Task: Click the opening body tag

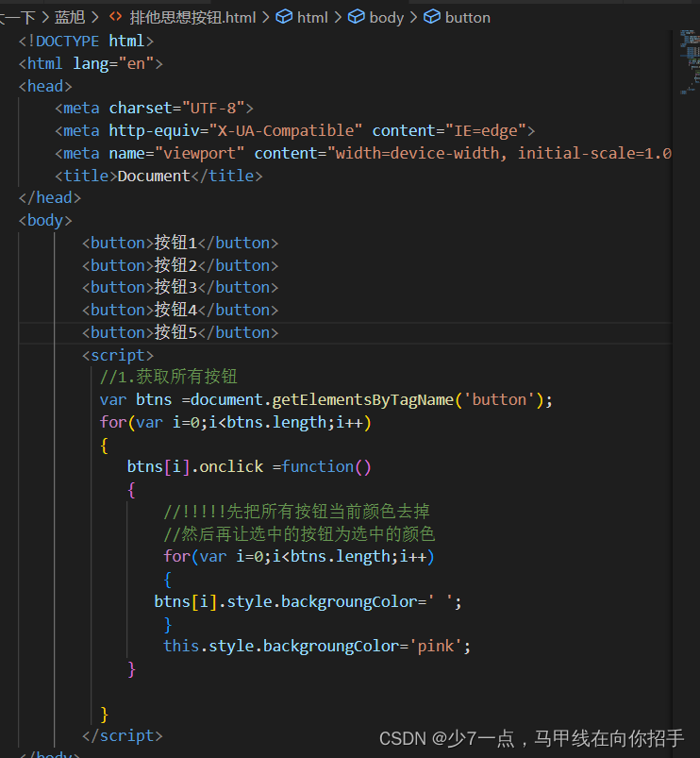Action: 45,221
